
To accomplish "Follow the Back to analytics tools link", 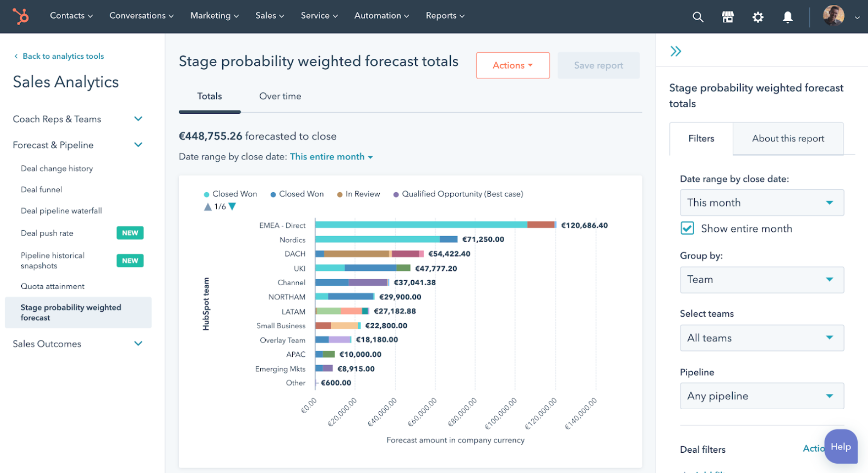I will (63, 56).
